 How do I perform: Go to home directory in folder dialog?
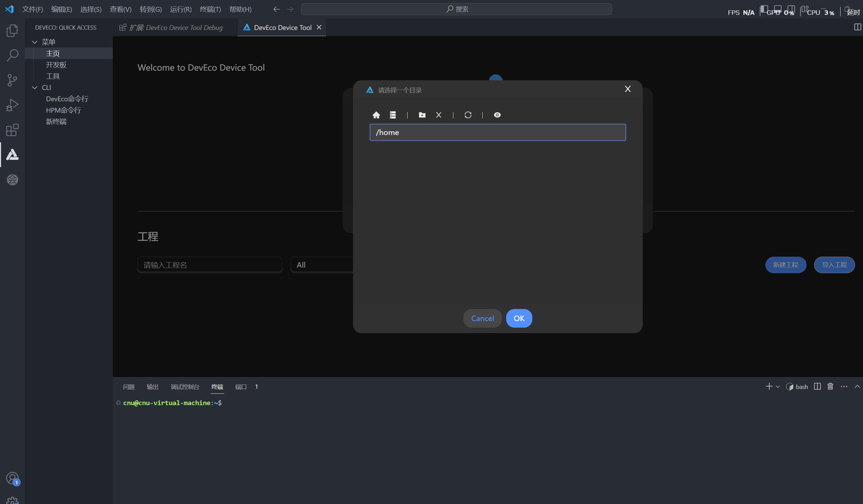tap(376, 115)
